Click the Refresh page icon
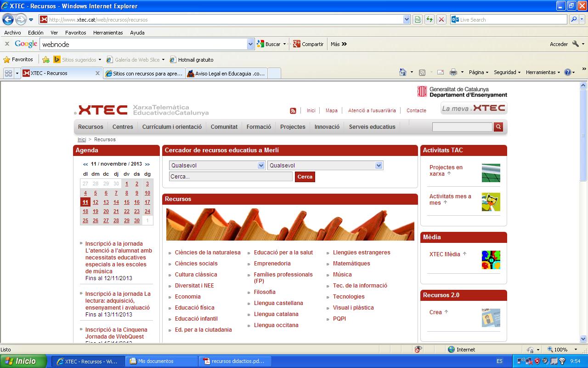 pyautogui.click(x=430, y=20)
